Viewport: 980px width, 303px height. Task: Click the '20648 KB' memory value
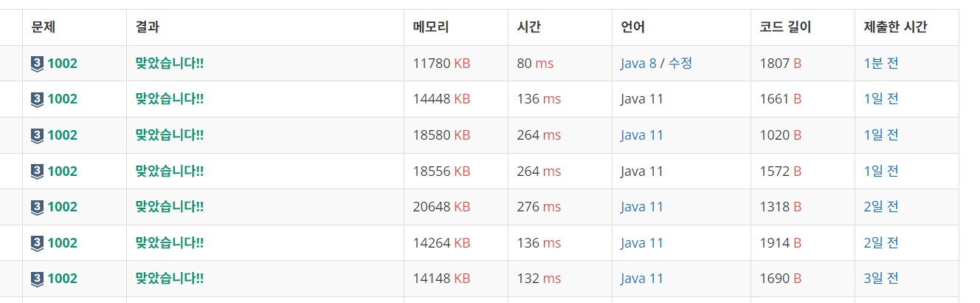click(x=441, y=207)
